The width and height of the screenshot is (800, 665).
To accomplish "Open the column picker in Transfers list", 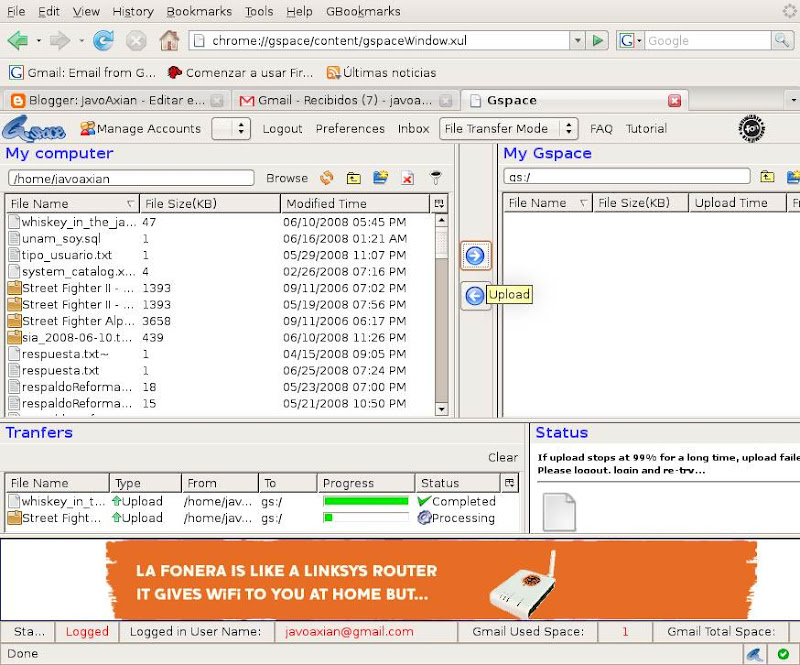I will tap(509, 483).
